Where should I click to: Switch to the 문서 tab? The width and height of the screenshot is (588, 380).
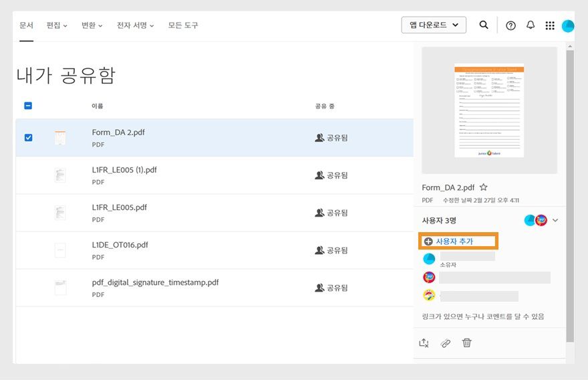pyautogui.click(x=26, y=25)
